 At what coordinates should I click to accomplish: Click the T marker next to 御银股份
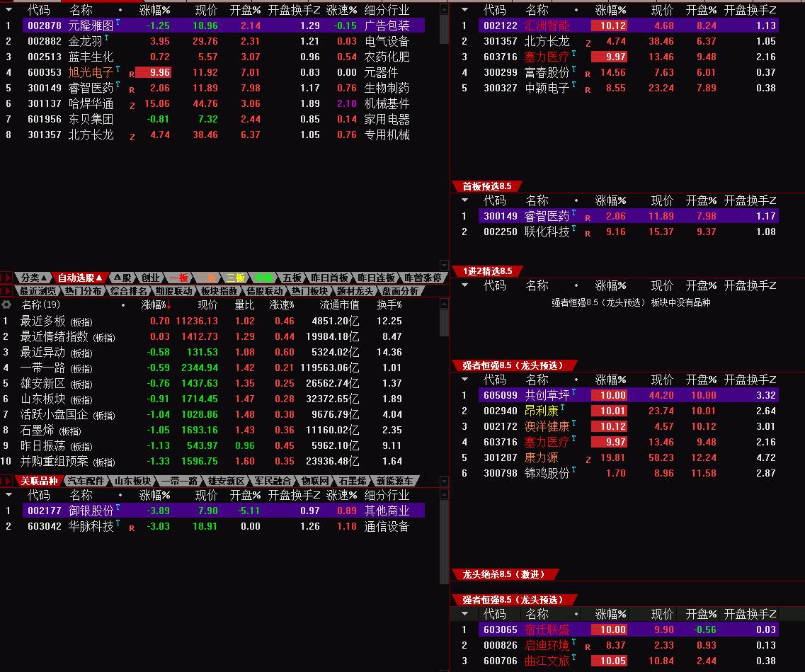(x=118, y=507)
